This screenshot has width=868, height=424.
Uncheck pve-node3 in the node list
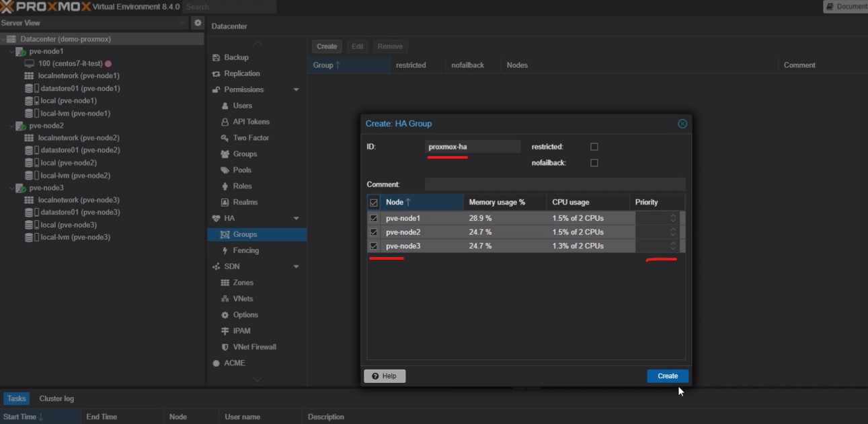click(x=374, y=246)
